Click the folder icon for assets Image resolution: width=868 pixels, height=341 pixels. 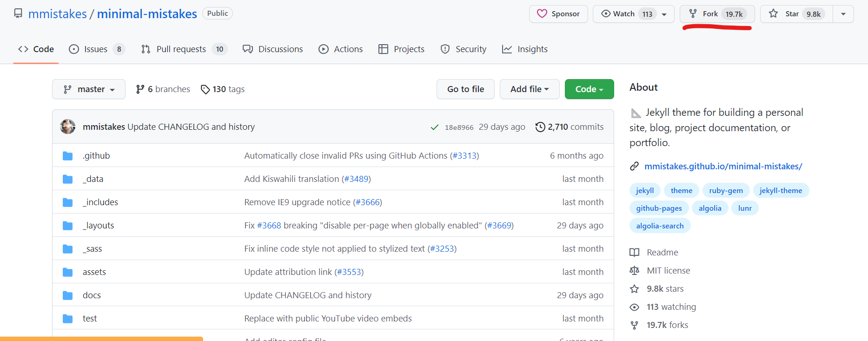pos(68,272)
